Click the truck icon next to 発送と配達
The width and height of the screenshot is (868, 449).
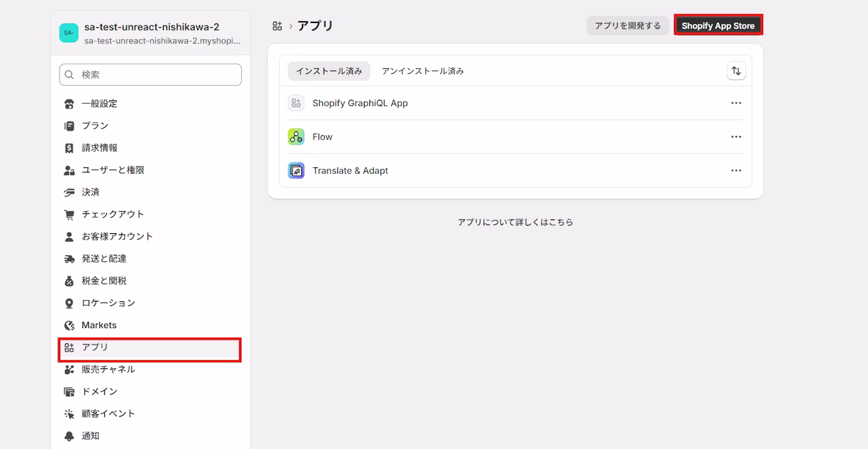69,258
